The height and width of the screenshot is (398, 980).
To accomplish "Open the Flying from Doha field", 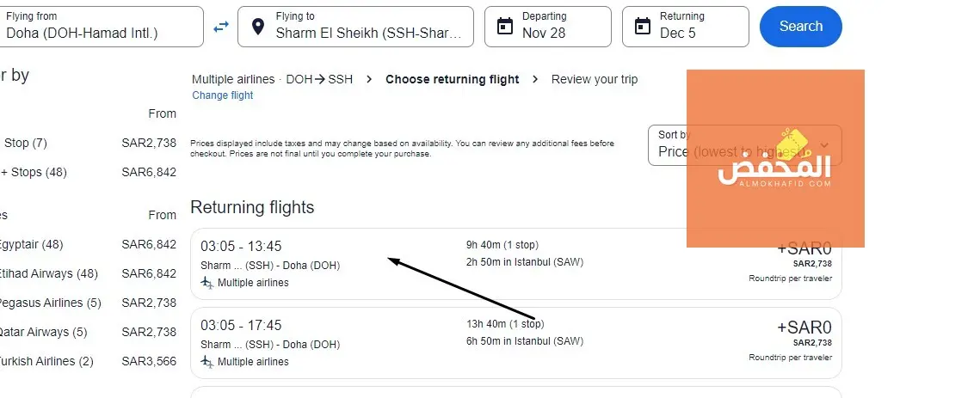I will (x=102, y=27).
